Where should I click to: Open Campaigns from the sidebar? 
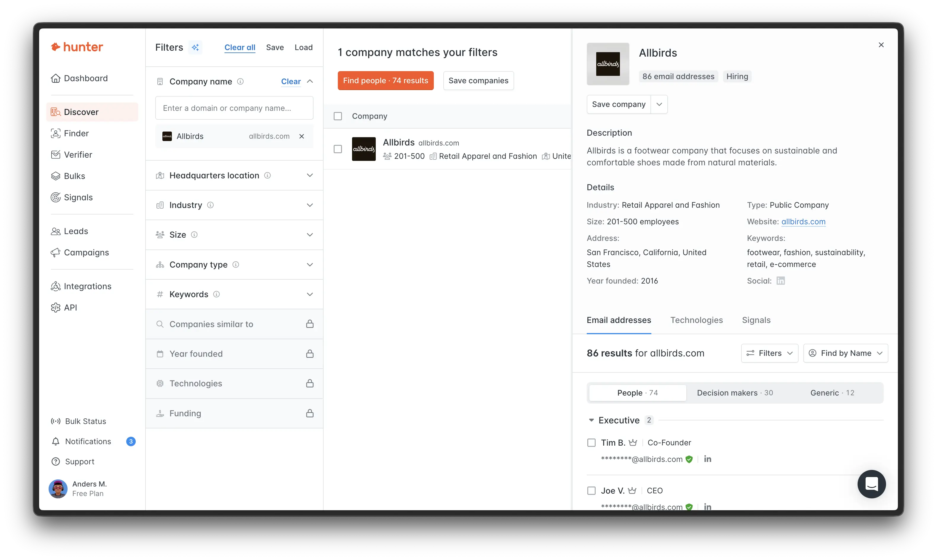tap(86, 252)
